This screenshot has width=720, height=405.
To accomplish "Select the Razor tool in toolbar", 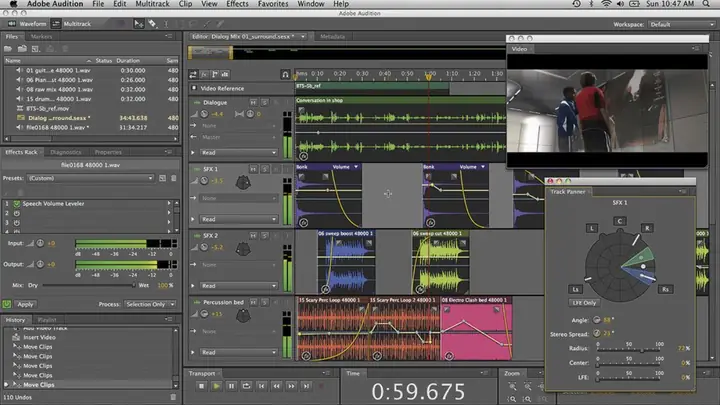I will click(152, 24).
